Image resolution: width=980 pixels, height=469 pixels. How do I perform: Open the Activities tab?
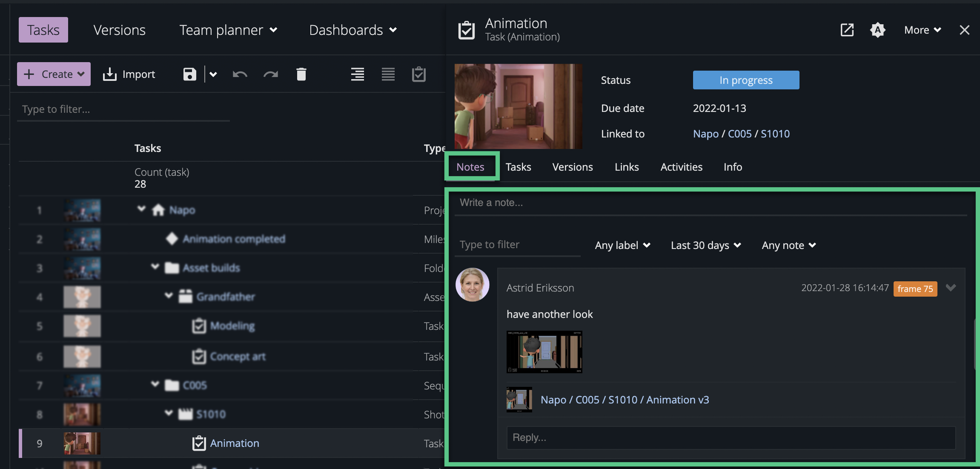coord(681,167)
